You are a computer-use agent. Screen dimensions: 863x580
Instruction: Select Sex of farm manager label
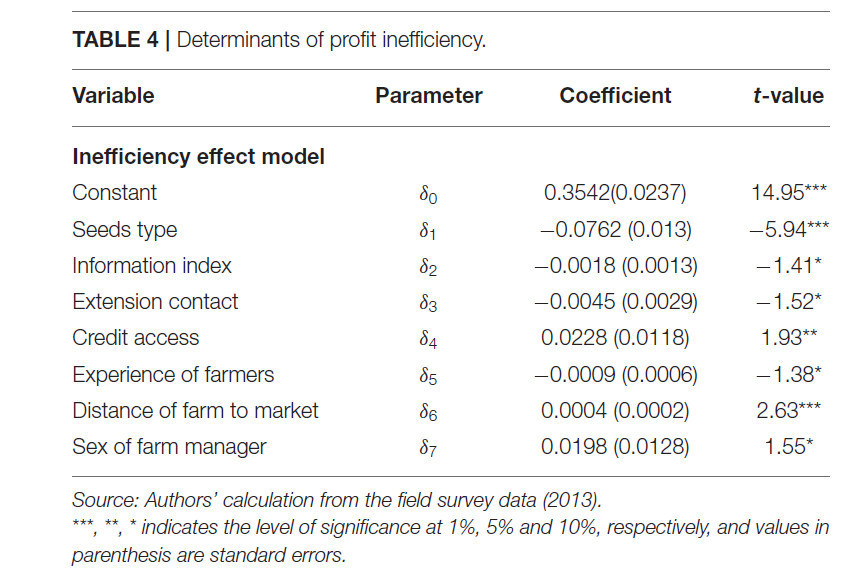(x=169, y=447)
